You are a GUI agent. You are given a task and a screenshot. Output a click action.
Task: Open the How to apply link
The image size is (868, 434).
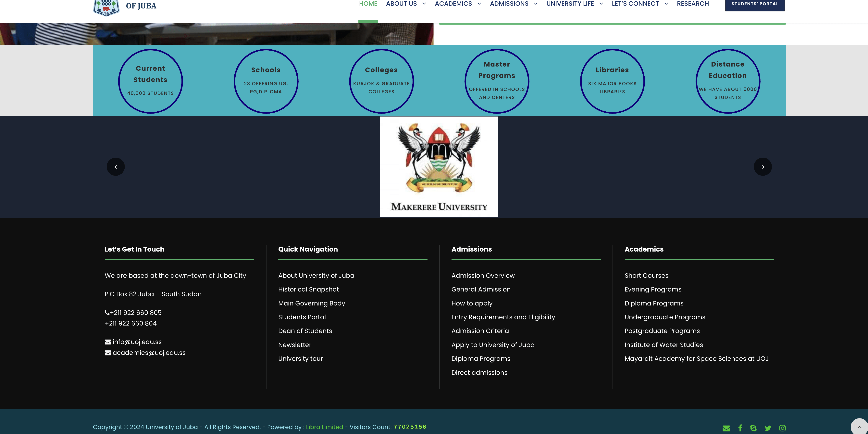tap(472, 303)
